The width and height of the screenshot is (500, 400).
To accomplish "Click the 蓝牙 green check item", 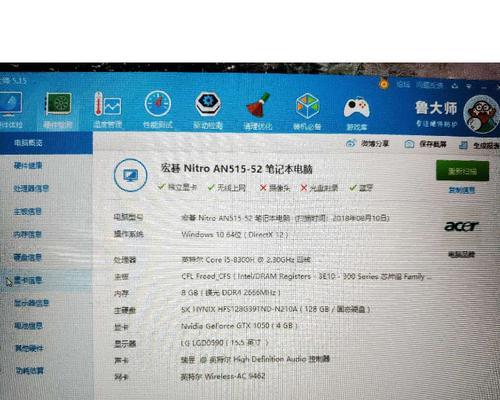I will pyautogui.click(x=361, y=188).
